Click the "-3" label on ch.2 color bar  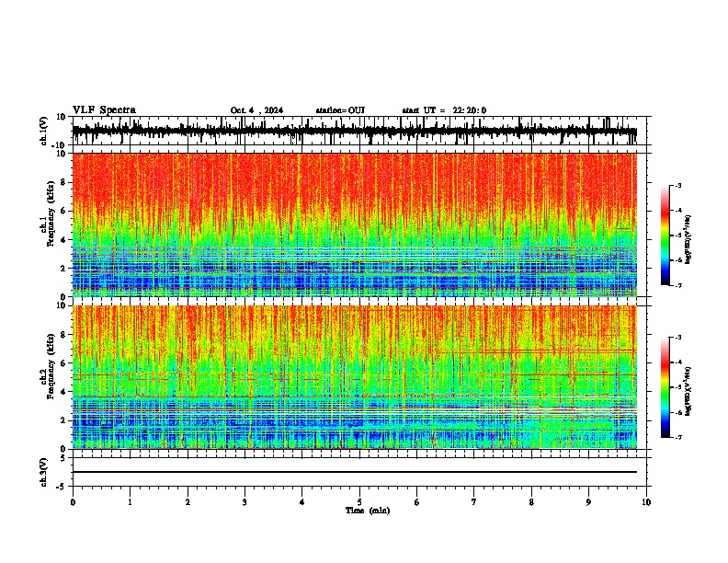[677, 338]
